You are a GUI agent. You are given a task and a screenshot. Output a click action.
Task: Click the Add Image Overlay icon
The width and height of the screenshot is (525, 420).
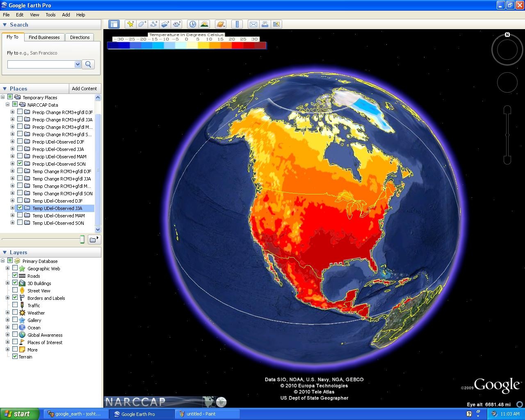tap(165, 24)
